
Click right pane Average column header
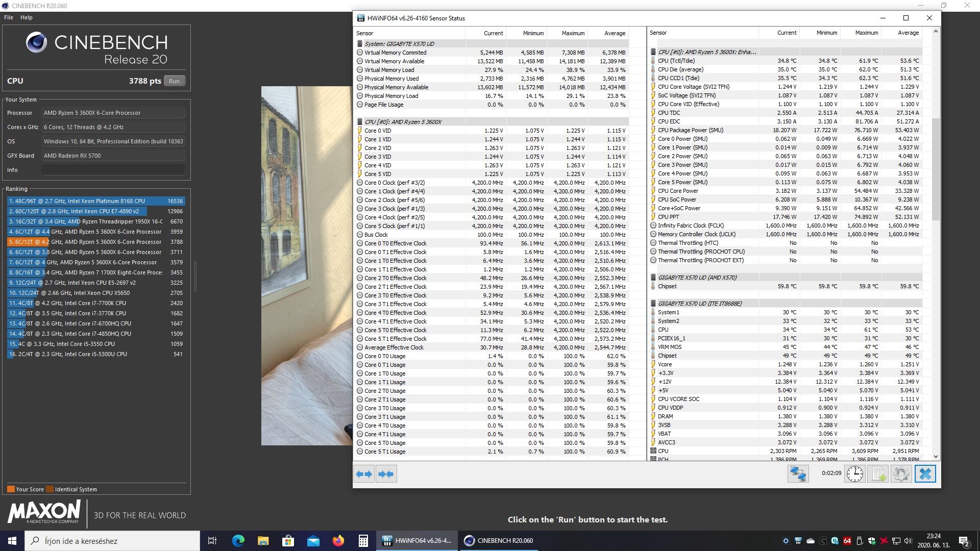(902, 33)
